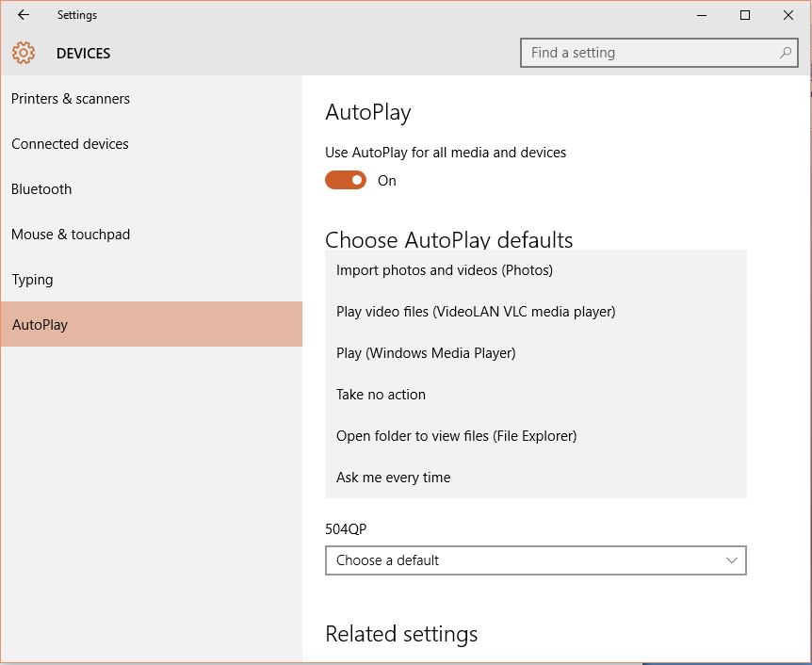Click the Devices gear icon

tap(24, 54)
